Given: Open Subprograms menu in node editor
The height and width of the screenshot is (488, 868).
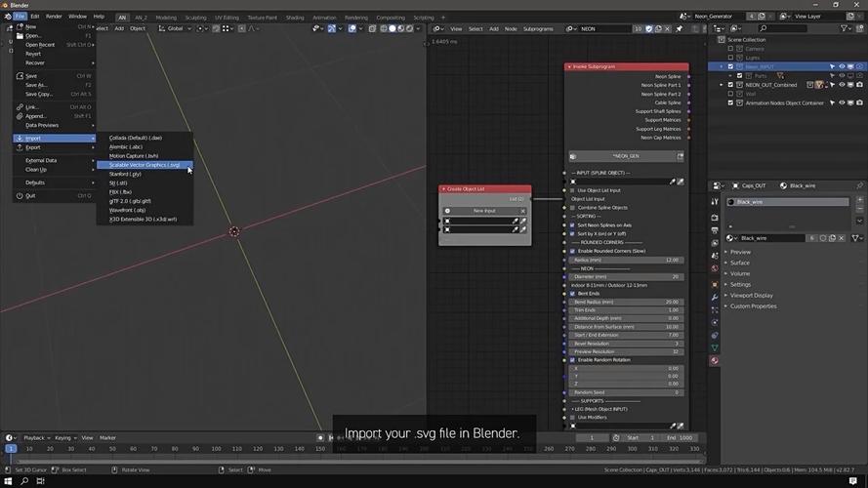Looking at the screenshot, I should pos(538,28).
